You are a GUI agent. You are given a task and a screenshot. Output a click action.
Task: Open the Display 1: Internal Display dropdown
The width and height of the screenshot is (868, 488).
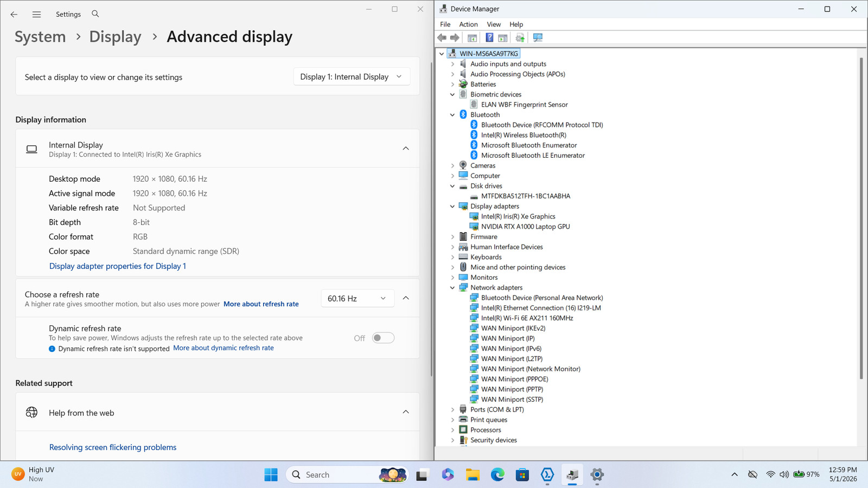(352, 77)
